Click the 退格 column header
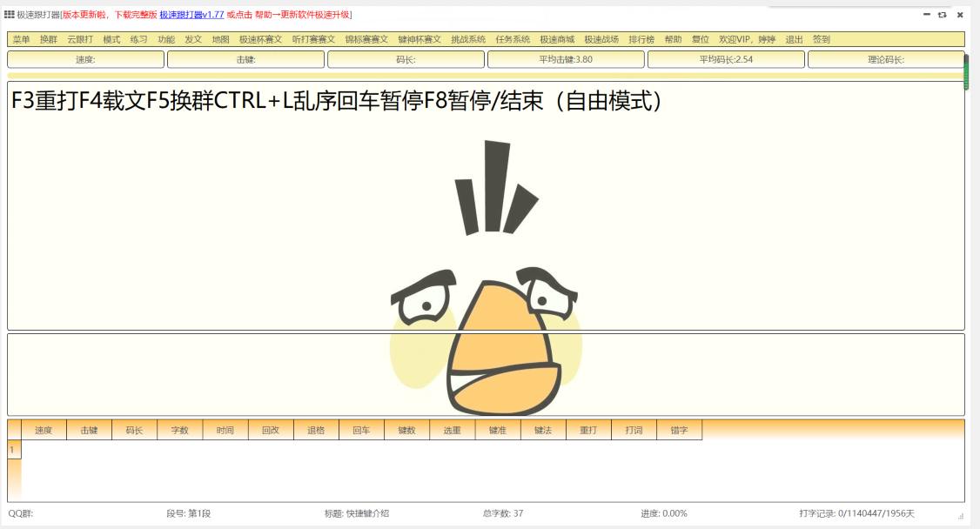The height and width of the screenshot is (529, 980). [316, 431]
